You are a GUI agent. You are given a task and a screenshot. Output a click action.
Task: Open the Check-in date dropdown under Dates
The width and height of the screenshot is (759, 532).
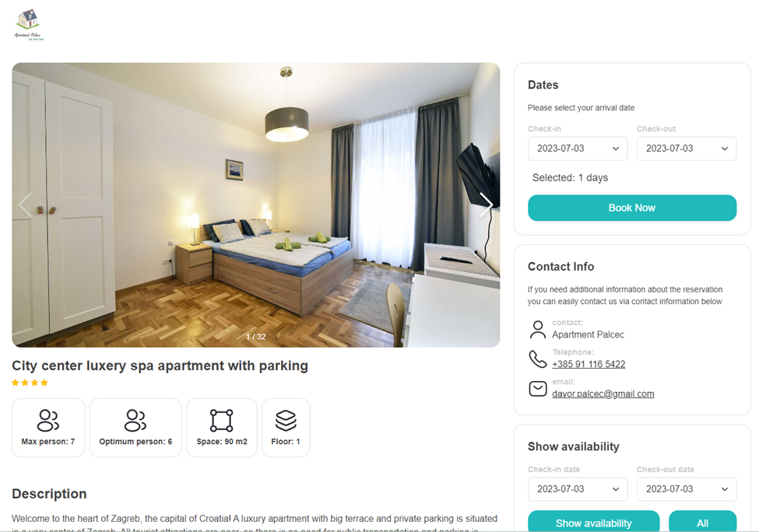tap(578, 149)
